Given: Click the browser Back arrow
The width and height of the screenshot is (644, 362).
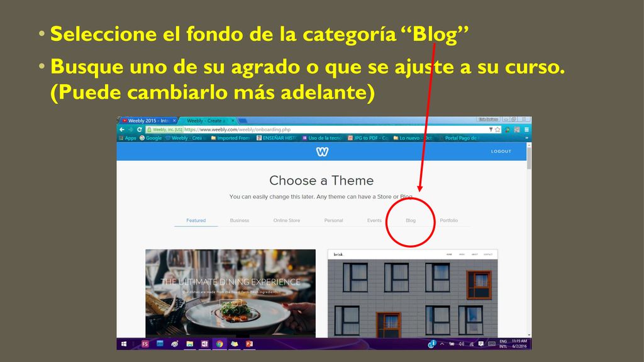Looking at the screenshot, I should [x=121, y=129].
